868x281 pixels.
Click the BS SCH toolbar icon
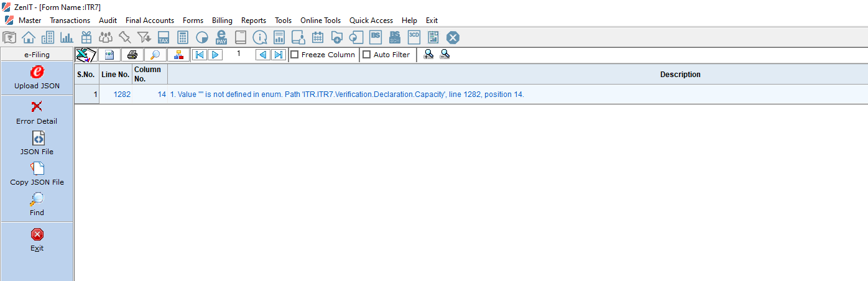click(395, 38)
